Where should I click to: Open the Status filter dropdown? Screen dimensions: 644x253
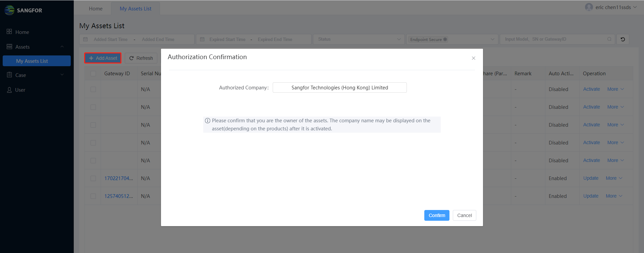pyautogui.click(x=359, y=39)
